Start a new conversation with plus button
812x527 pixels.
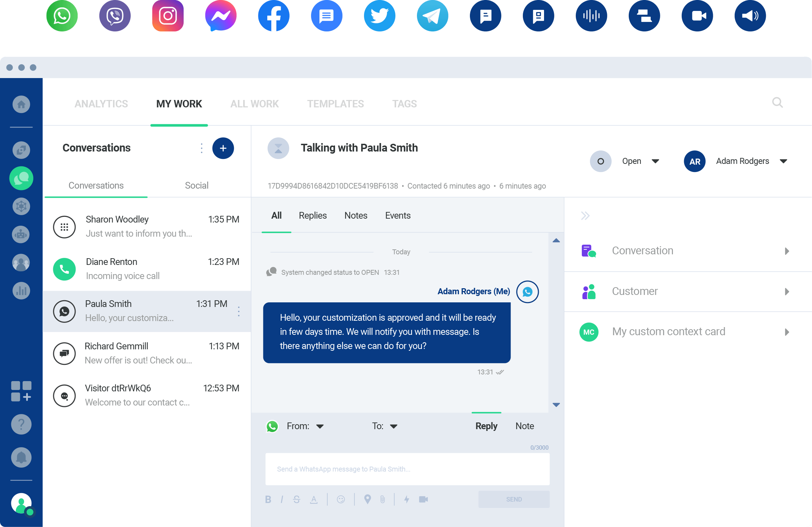pos(223,148)
